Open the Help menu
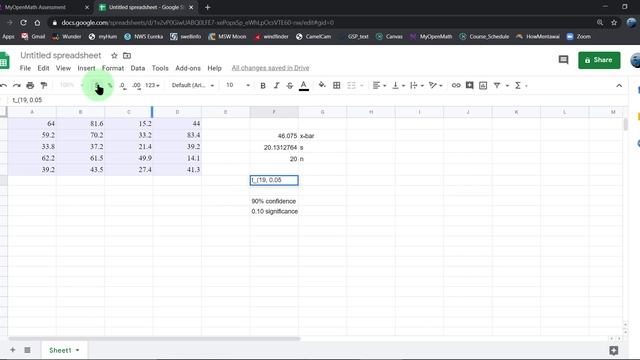The image size is (640, 360). click(x=214, y=68)
